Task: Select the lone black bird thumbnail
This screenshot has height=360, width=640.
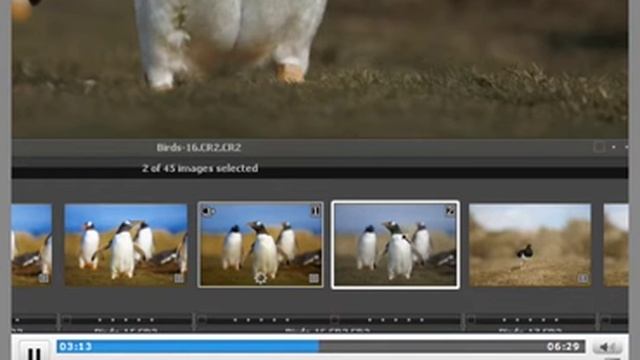Action: 530,245
